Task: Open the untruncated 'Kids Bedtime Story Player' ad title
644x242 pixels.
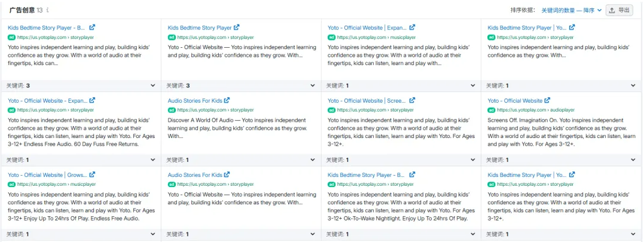Action: pos(200,28)
